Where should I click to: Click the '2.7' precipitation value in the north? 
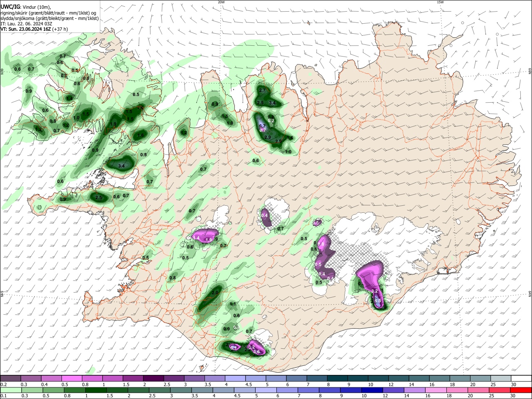point(262,91)
